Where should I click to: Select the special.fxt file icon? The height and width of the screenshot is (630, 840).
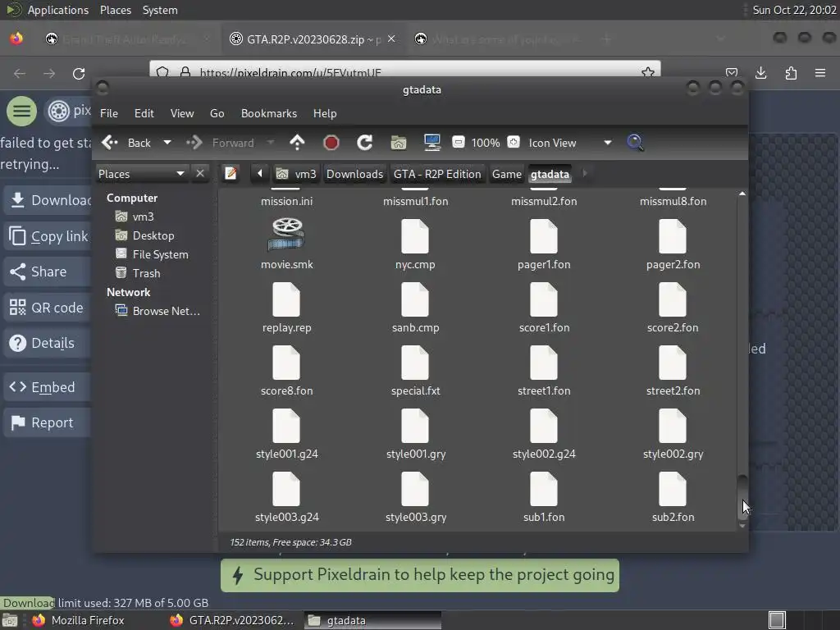coord(415,363)
